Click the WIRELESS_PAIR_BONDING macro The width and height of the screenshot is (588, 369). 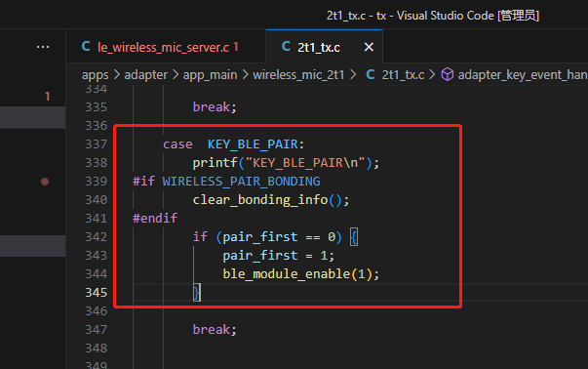(x=241, y=182)
